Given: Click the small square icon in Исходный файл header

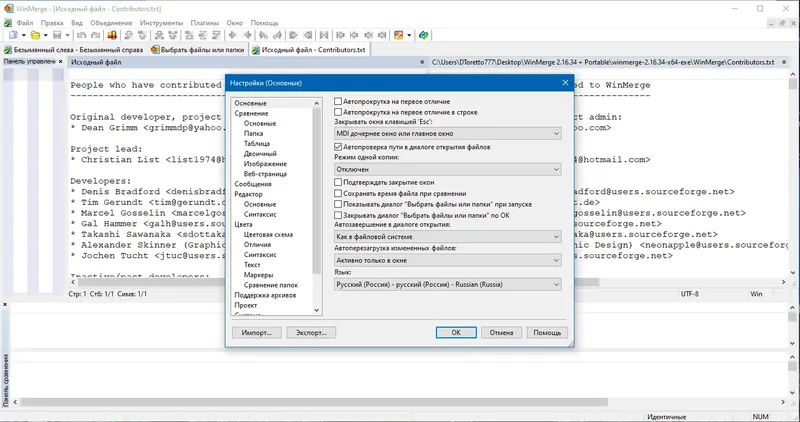Looking at the screenshot, I should tap(422, 62).
